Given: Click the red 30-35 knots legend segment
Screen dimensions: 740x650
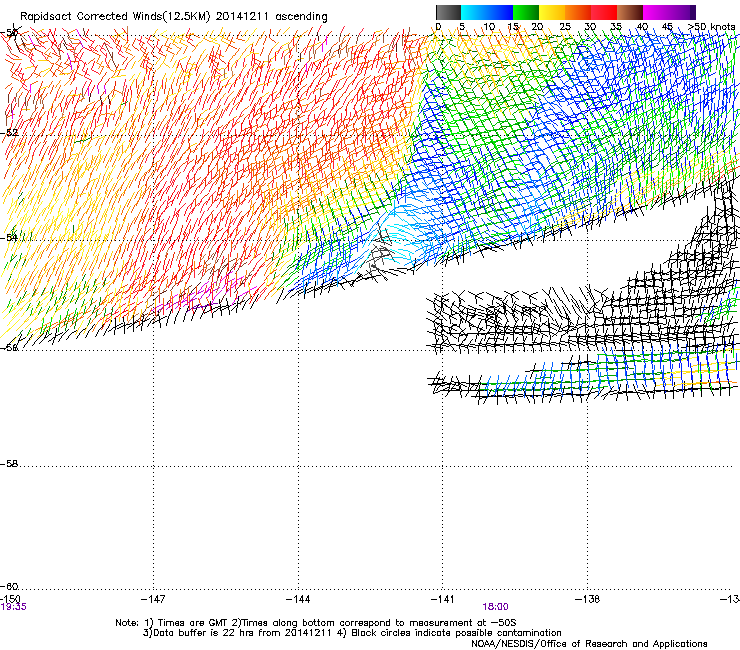Looking at the screenshot, I should [604, 12].
